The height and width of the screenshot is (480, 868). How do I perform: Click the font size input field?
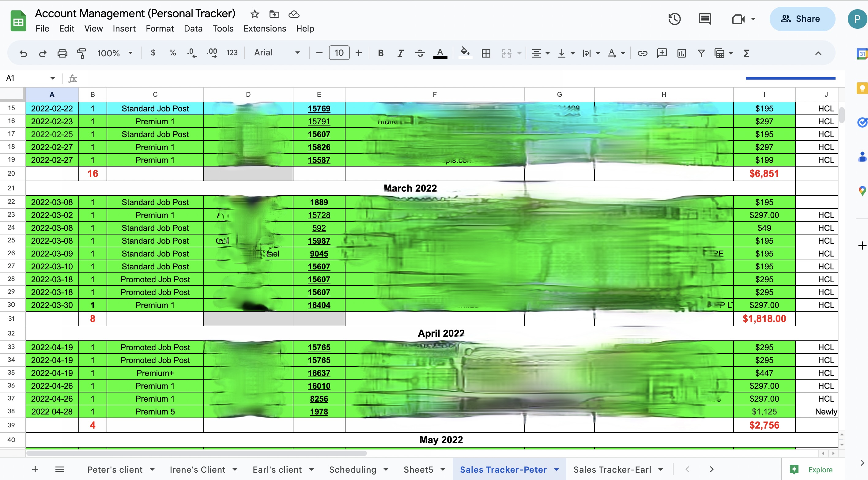[x=339, y=53]
